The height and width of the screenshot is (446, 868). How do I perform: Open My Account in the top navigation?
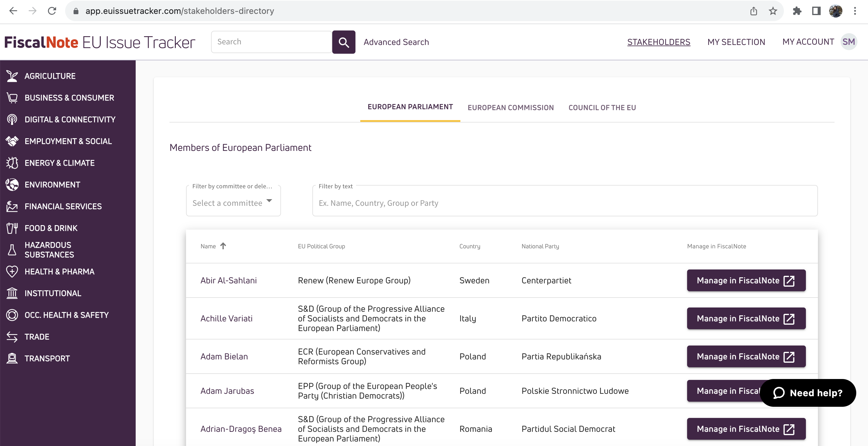[808, 42]
